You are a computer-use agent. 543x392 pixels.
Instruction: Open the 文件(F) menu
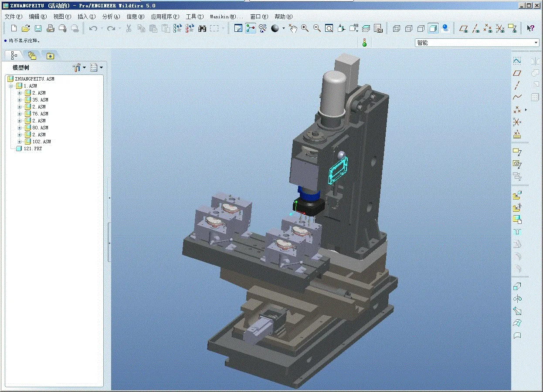tap(13, 17)
